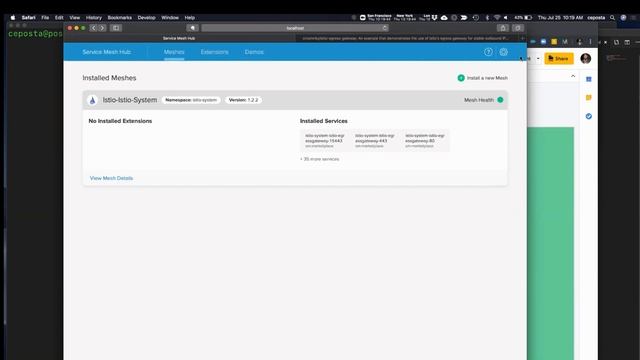Screen dimensions: 640x360
Task: Click the ceposta user name in menu bar
Action: 596,18
